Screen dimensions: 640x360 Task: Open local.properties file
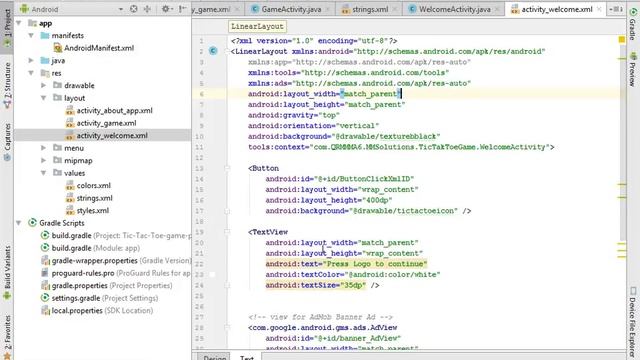point(97,311)
